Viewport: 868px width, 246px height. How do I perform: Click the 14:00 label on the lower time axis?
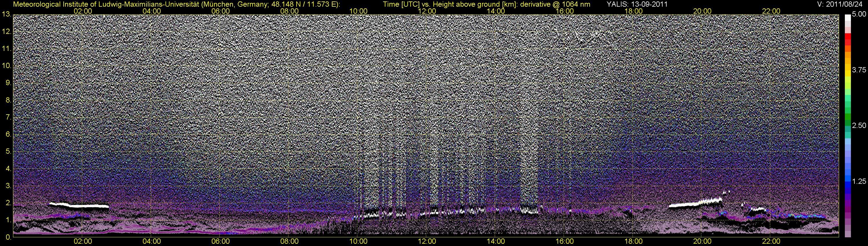(x=496, y=241)
